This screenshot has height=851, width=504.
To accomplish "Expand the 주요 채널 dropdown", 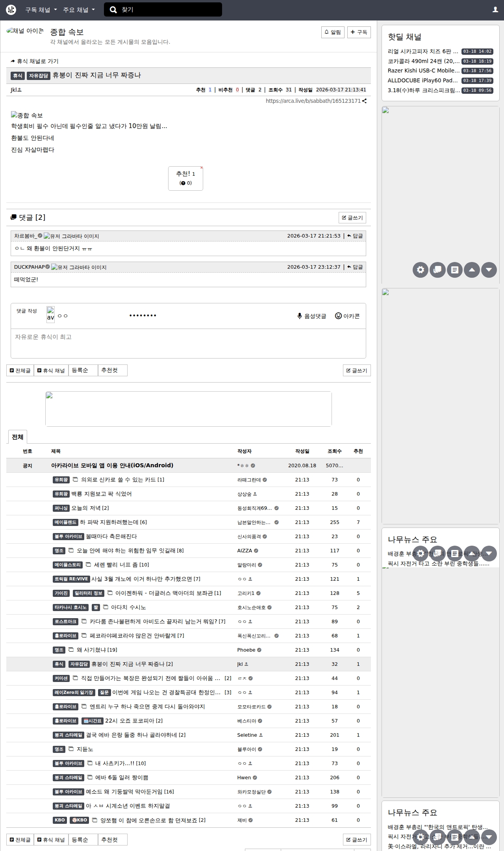I will (x=79, y=10).
